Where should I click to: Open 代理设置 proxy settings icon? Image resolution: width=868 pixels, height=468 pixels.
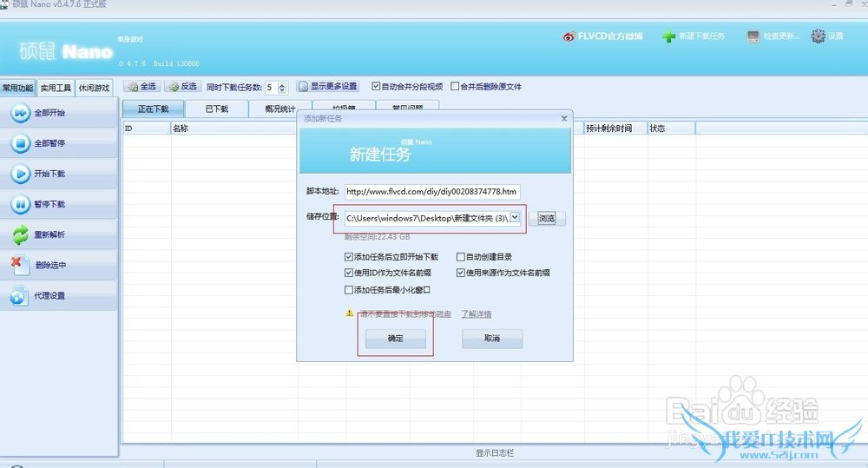point(19,296)
